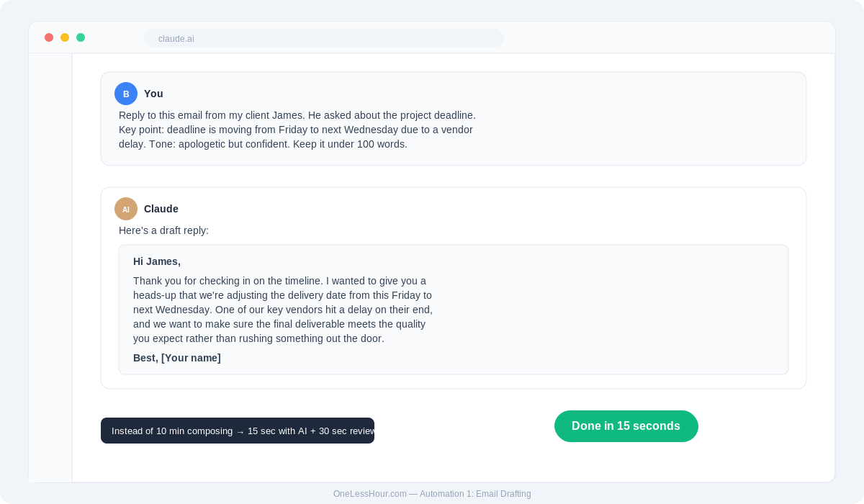864x504 pixels.
Task: Click the 'Here's a draft reply:' line
Action: pyautogui.click(x=163, y=230)
